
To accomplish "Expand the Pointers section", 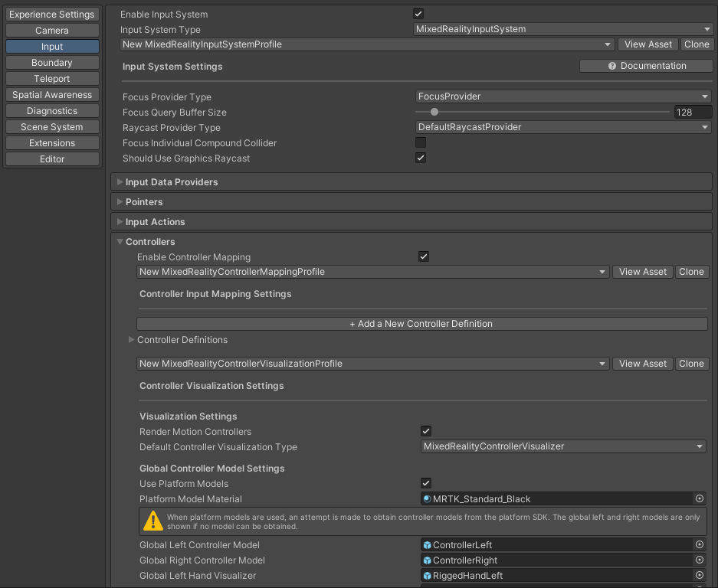I will (119, 201).
